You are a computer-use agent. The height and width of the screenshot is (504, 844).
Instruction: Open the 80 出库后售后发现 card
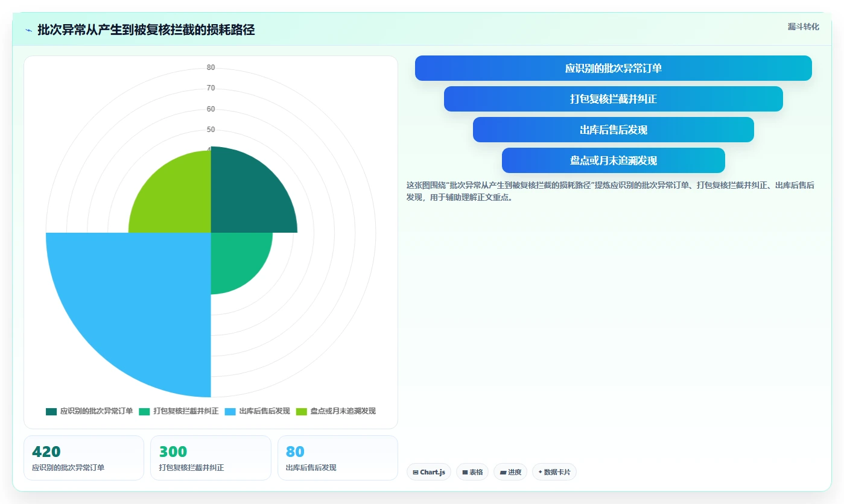(338, 458)
